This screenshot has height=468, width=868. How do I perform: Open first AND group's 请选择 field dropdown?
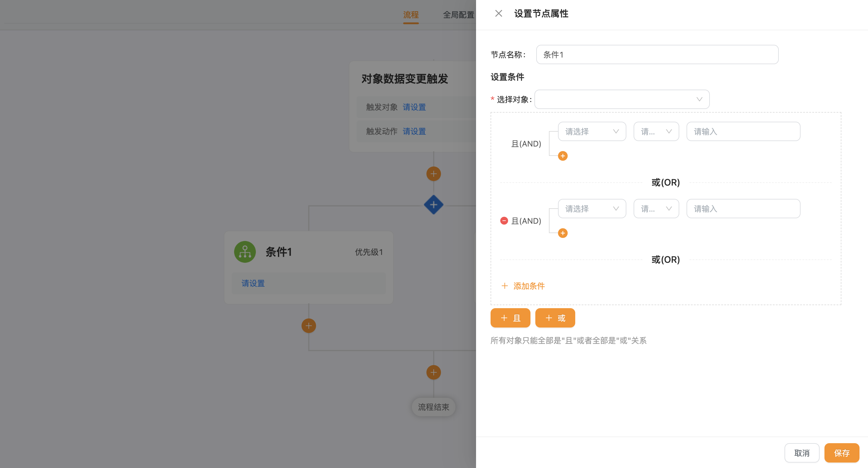[592, 131]
